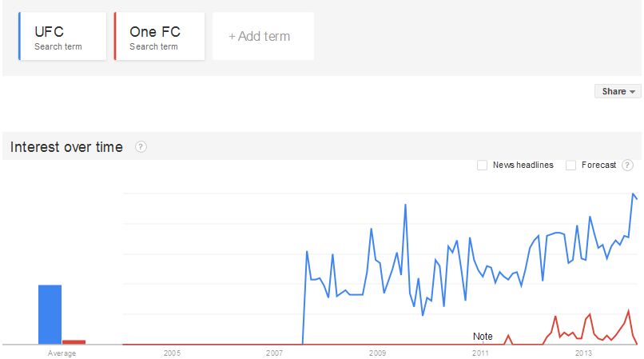This screenshot has height=359, width=644.
Task: Click the Interest over time heading
Action: click(66, 147)
